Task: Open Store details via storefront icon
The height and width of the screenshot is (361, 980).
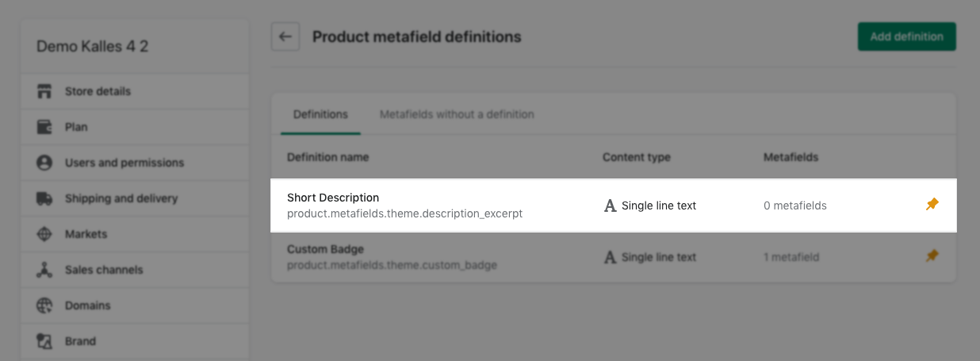Action: pyautogui.click(x=44, y=91)
